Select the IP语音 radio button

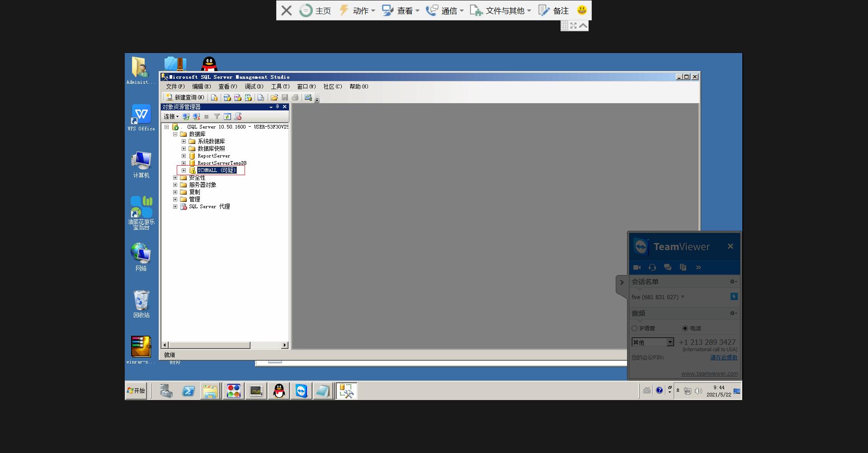(x=634, y=329)
